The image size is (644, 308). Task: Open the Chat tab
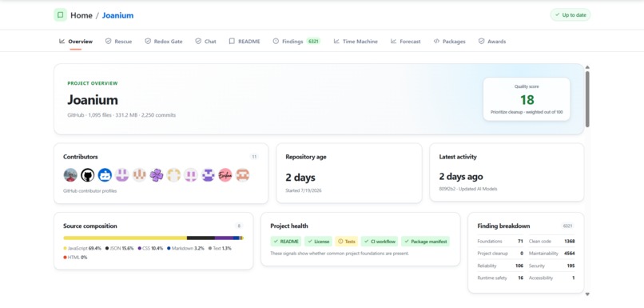[205, 42]
